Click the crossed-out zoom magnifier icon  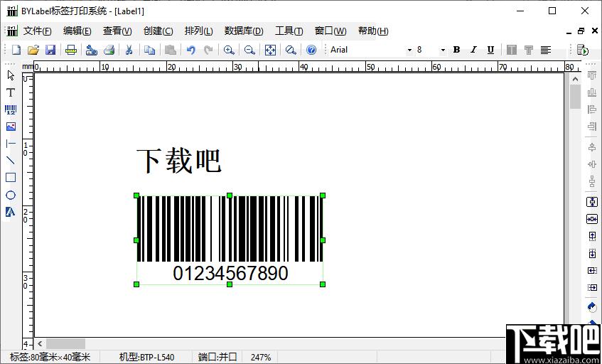(291, 50)
